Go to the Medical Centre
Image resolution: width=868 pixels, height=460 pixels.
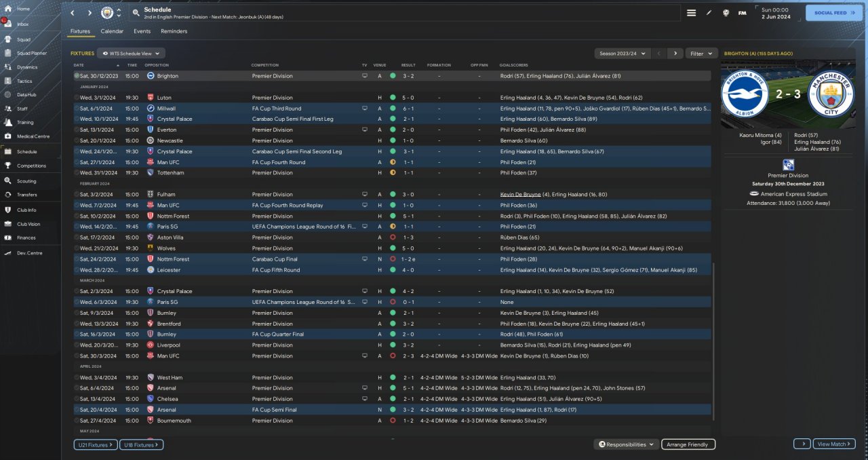pyautogui.click(x=33, y=136)
